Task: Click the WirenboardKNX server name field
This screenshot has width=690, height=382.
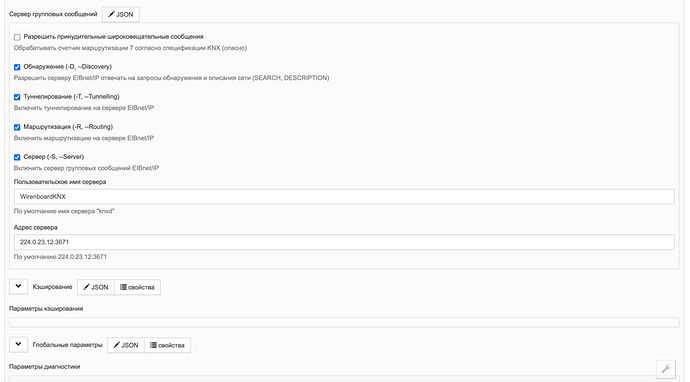Action: (344, 197)
